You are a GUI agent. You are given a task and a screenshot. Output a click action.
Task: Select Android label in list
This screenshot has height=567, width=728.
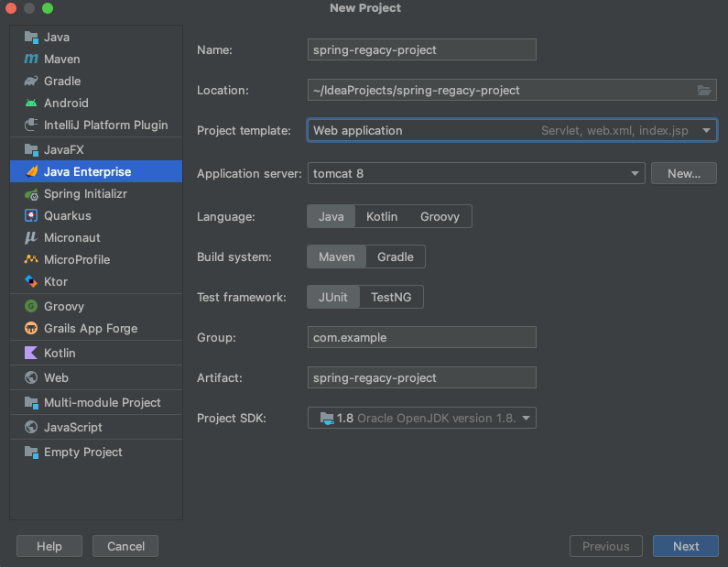(66, 104)
